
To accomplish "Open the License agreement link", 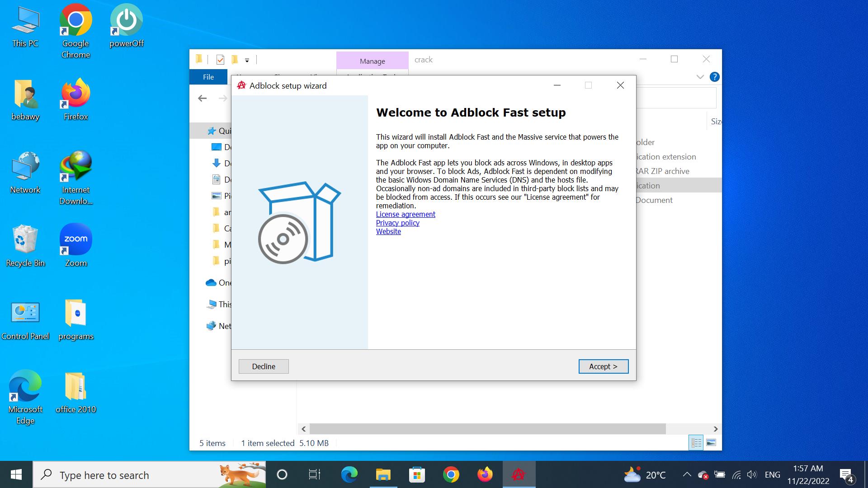I will 406,214.
